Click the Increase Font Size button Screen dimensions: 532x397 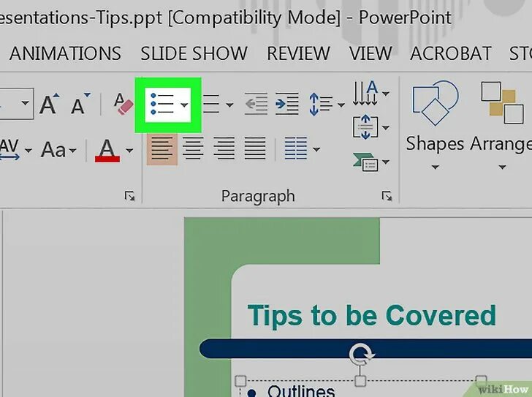click(x=49, y=104)
